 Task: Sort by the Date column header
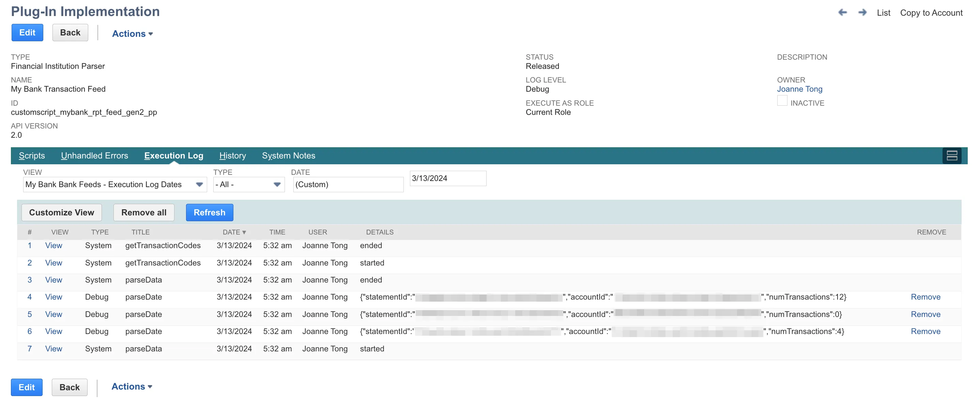[x=234, y=232]
